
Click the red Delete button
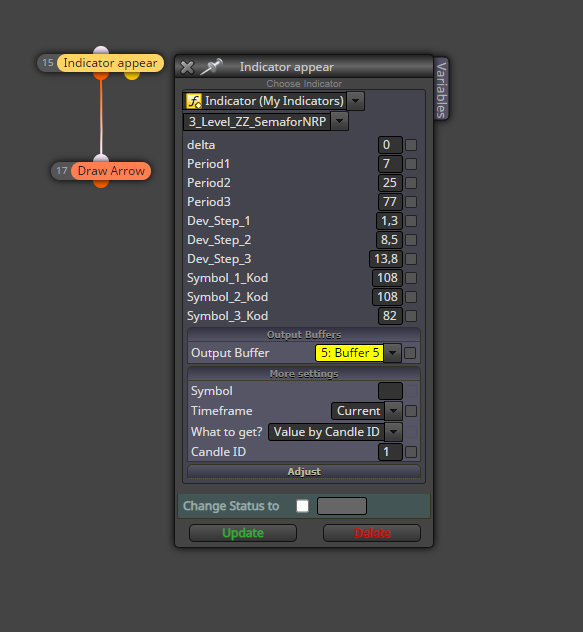(x=372, y=533)
